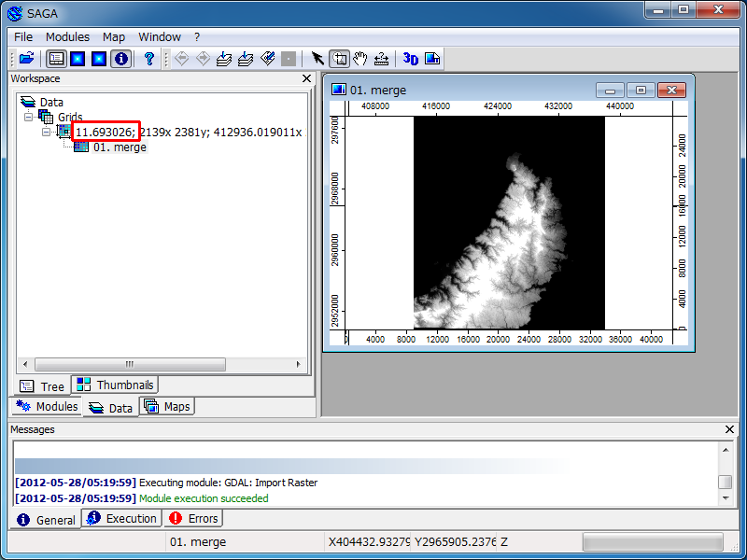Switch to the Thumbnails view tab
The image size is (747, 560).
tap(116, 385)
